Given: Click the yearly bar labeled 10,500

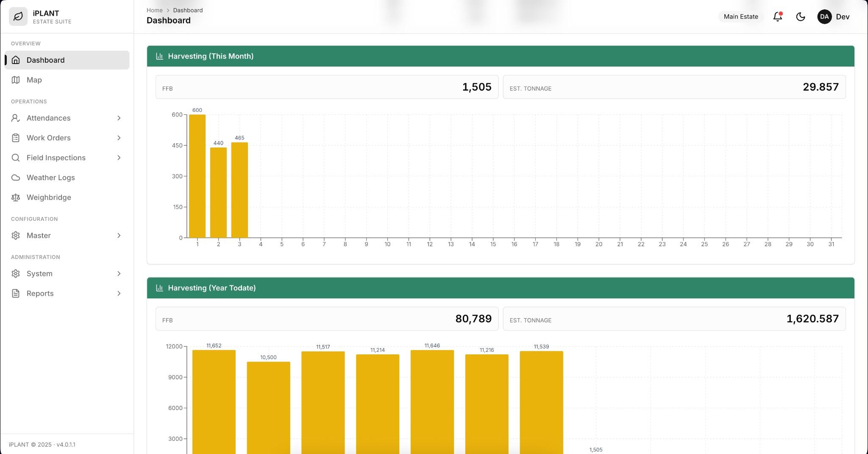Looking at the screenshot, I should [269, 408].
